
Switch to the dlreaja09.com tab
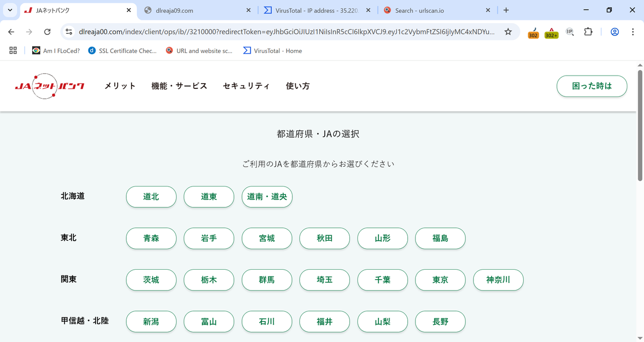(198, 10)
